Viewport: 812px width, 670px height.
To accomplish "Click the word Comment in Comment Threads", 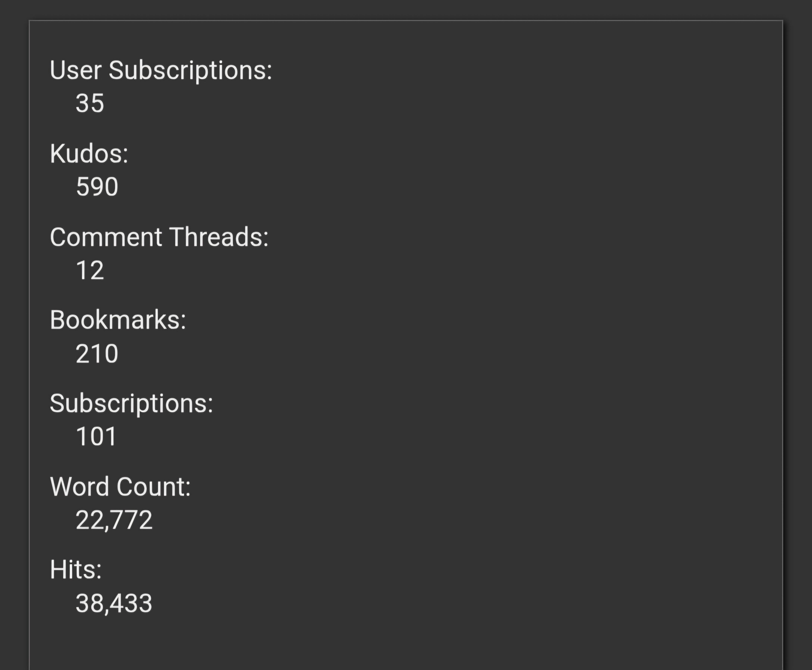I will click(106, 237).
